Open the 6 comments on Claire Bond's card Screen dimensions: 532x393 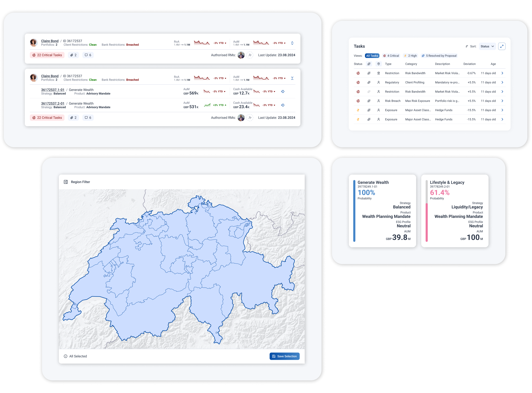[88, 55]
